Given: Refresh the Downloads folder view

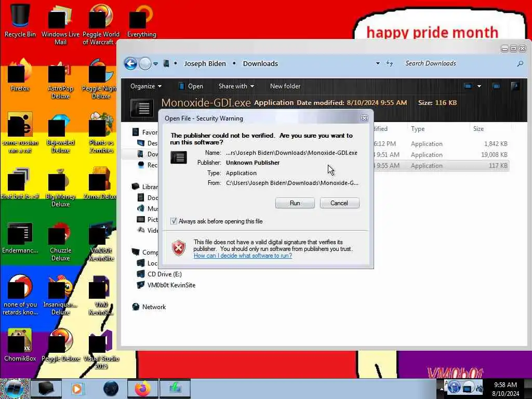Looking at the screenshot, I should tap(390, 63).
